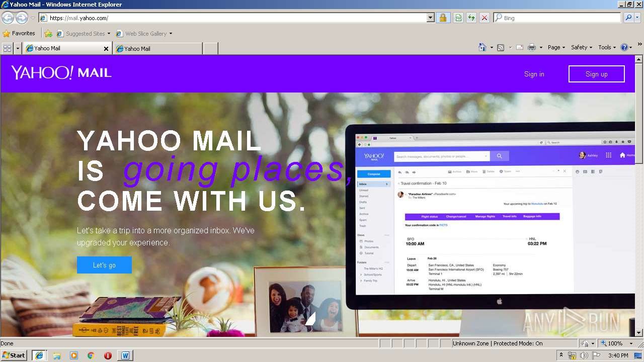Viewport: 644px width, 362px height.
Task: Click the Read Mail envelope icon
Action: click(x=519, y=48)
